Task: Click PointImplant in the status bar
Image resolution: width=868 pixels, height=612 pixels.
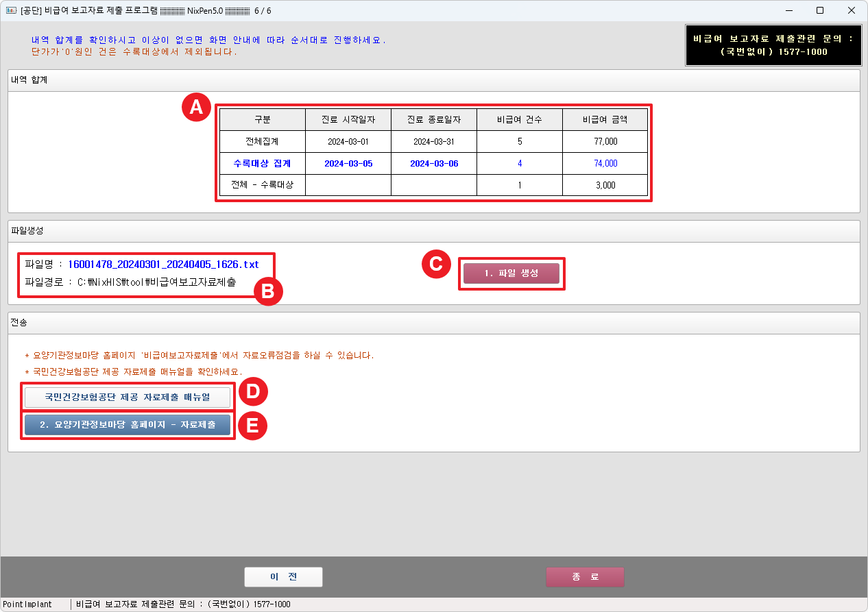Action: pyautogui.click(x=27, y=604)
